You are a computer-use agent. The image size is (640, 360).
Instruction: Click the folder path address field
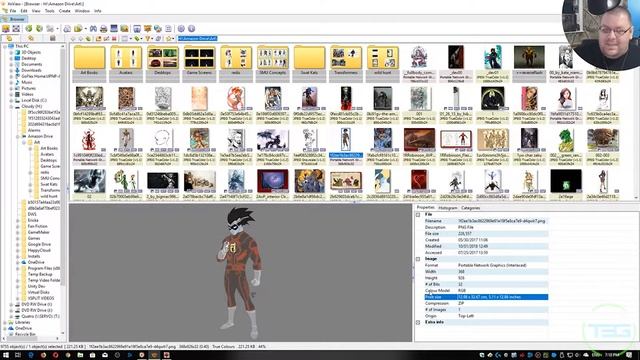click(198, 38)
